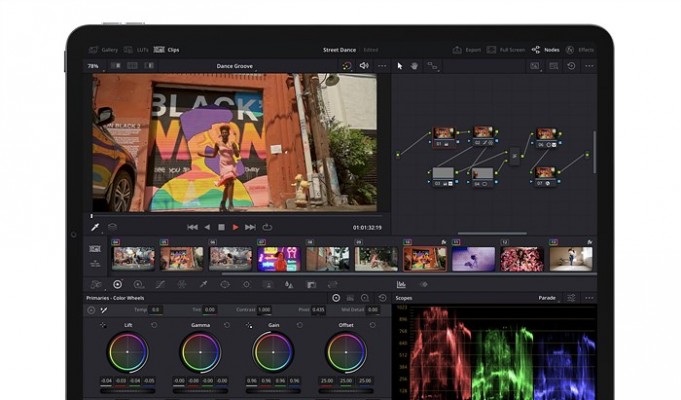Select the hand pan tool in node editor
Viewport: 681px width, 400px height.
414,66
